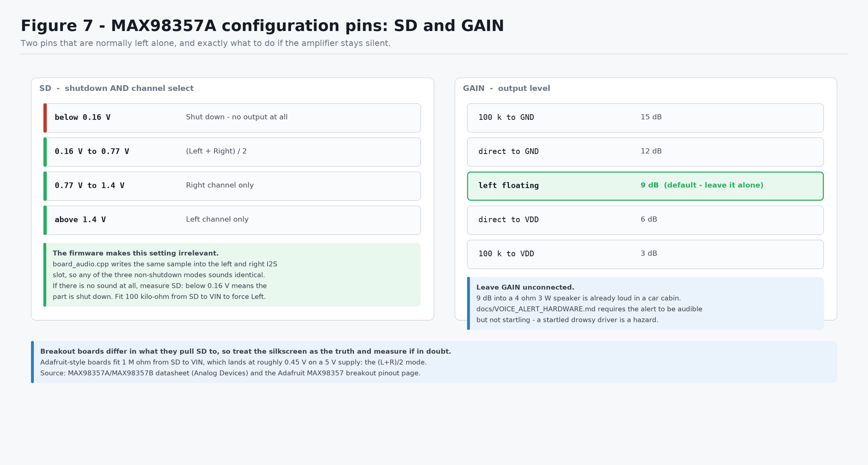This screenshot has width=868, height=465.
Task: Select the highlighted 'left floating' 9 dB row
Action: pos(645,186)
